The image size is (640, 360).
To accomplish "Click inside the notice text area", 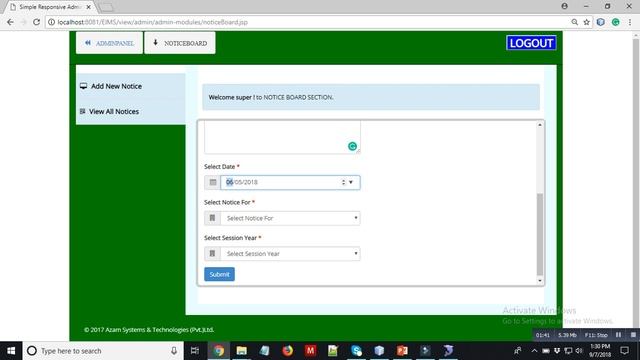I will click(x=282, y=137).
